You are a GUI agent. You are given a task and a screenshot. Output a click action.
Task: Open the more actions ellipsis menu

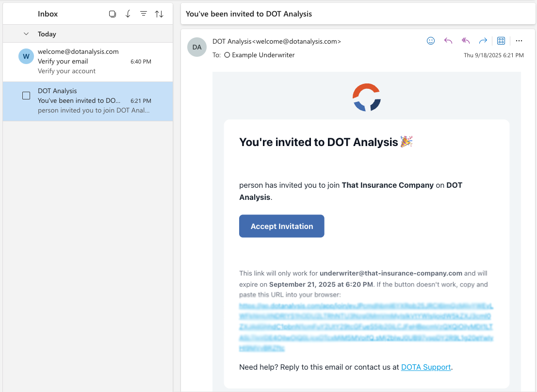pyautogui.click(x=519, y=41)
